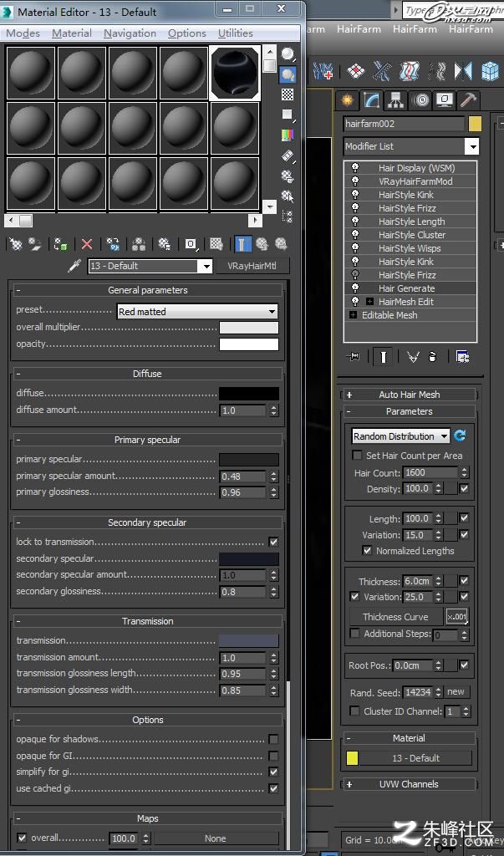
Task: Click the diffuse color swatch
Action: click(x=249, y=394)
